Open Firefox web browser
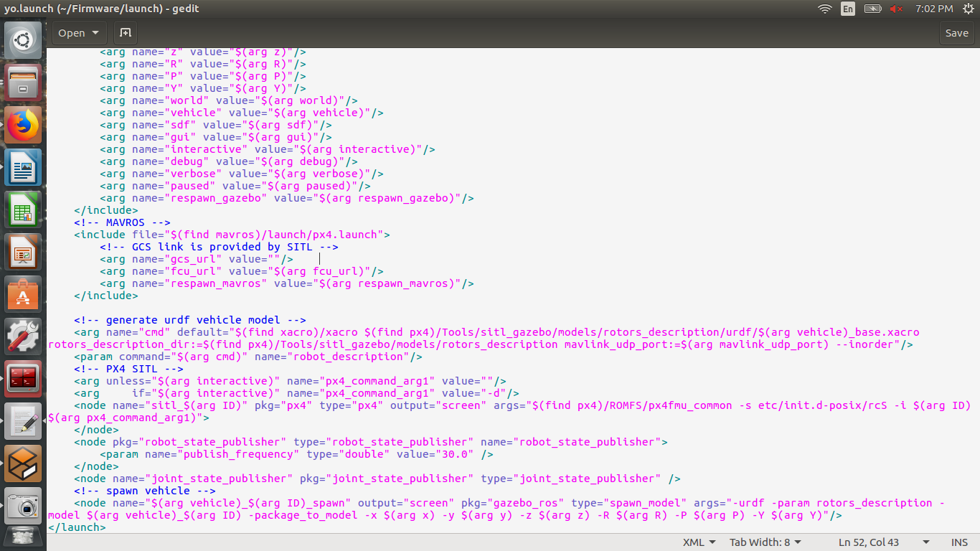This screenshot has width=980, height=551. (x=23, y=125)
